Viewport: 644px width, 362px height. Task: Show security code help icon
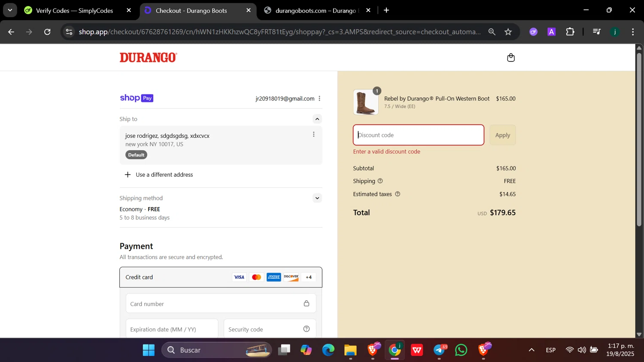click(307, 329)
